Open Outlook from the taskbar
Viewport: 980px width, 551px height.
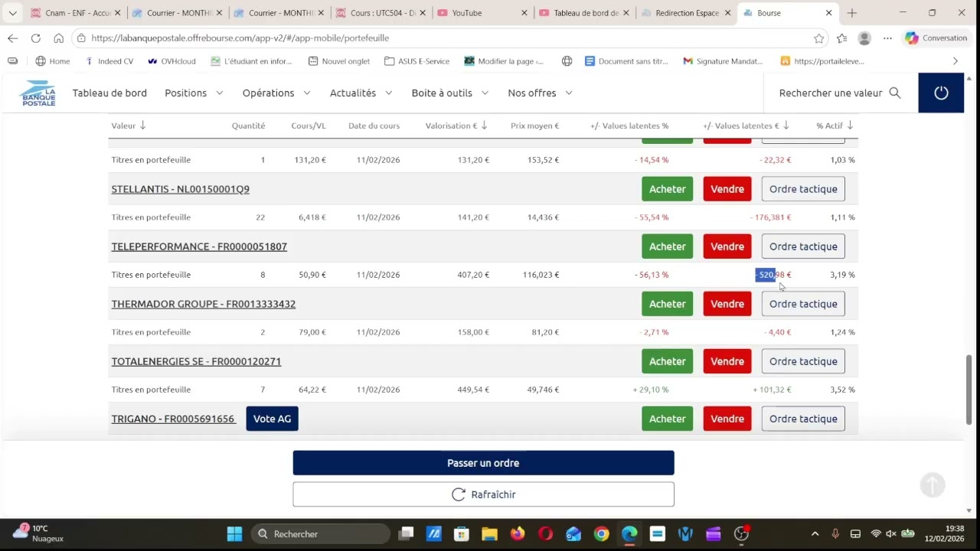[573, 533]
